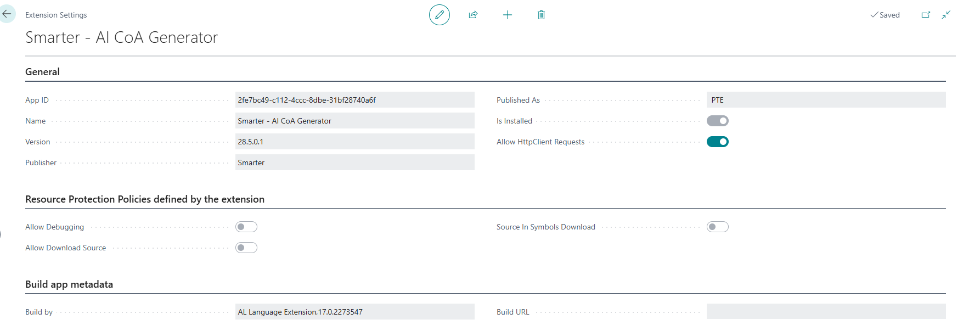The height and width of the screenshot is (336, 980).
Task: Click the page title Smarter - AI CoA Generator
Action: [x=121, y=37]
